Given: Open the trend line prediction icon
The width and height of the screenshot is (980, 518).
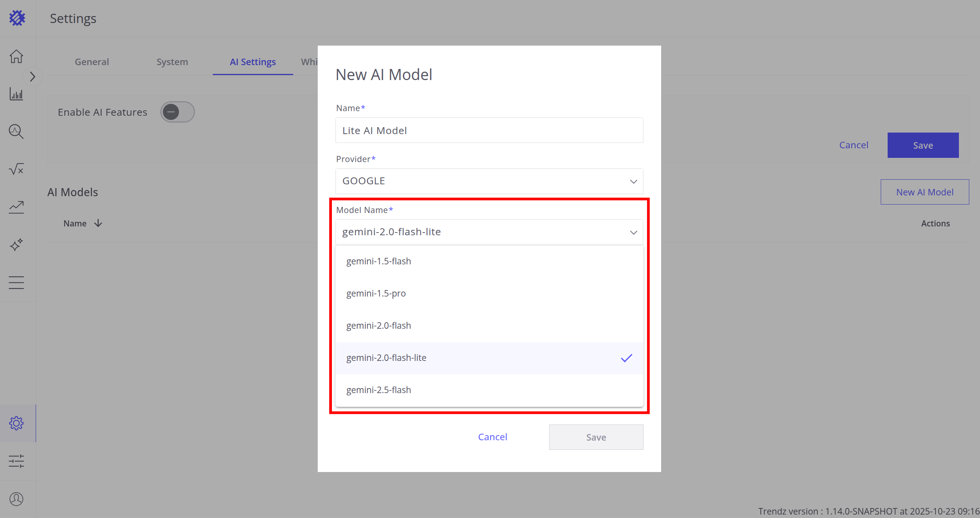Looking at the screenshot, I should 16,207.
